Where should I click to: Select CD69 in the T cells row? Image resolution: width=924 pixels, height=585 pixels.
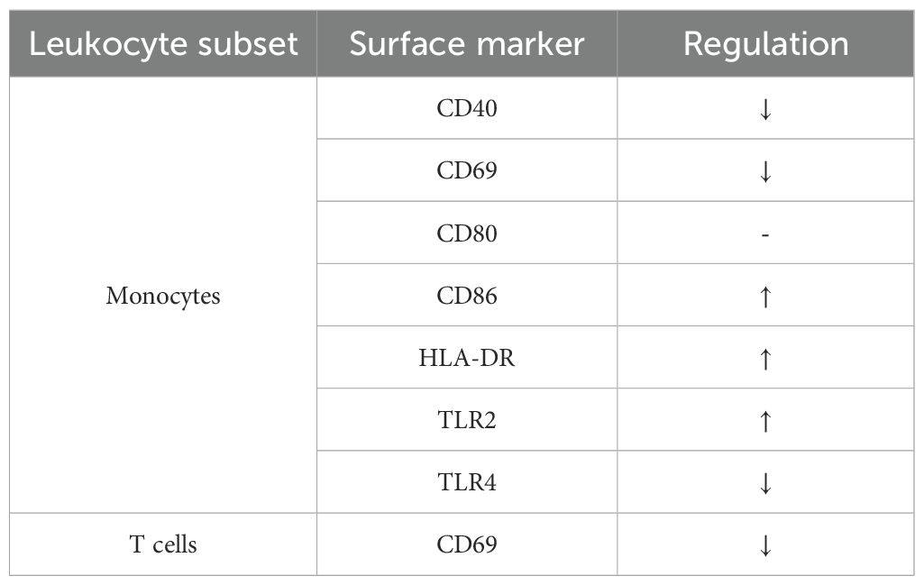pos(466,544)
